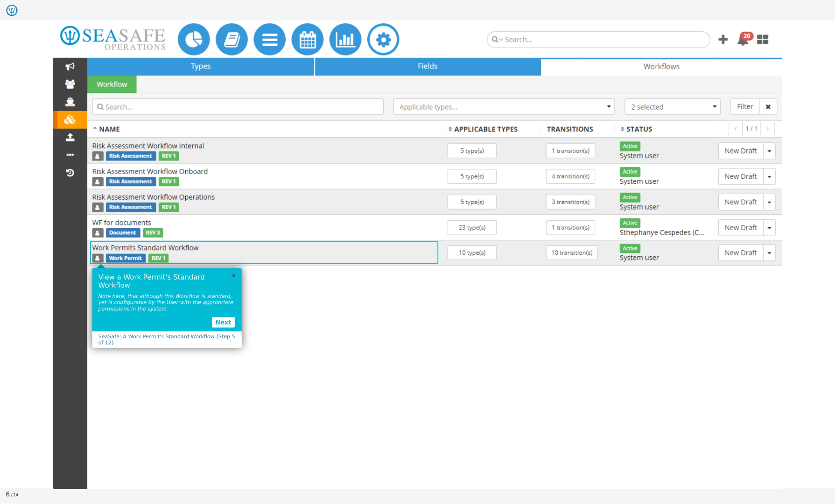This screenshot has width=835, height=504.
Task: Open the history sidebar icon
Action: [x=70, y=173]
